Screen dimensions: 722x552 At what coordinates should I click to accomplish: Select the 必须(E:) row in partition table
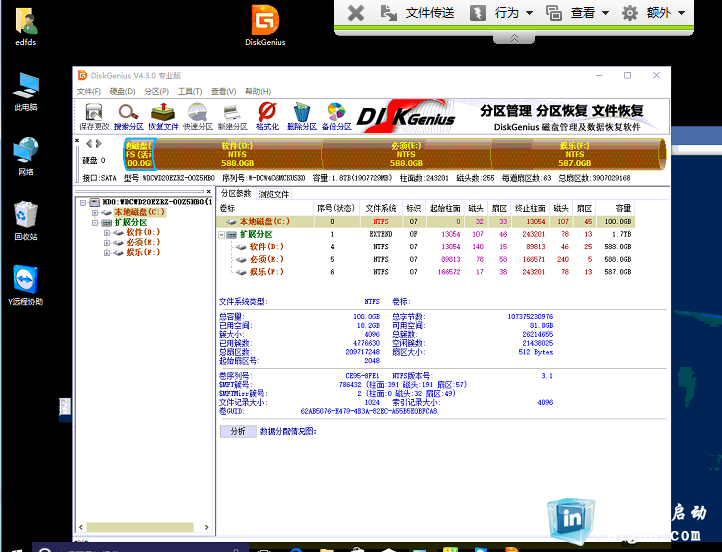pos(425,259)
